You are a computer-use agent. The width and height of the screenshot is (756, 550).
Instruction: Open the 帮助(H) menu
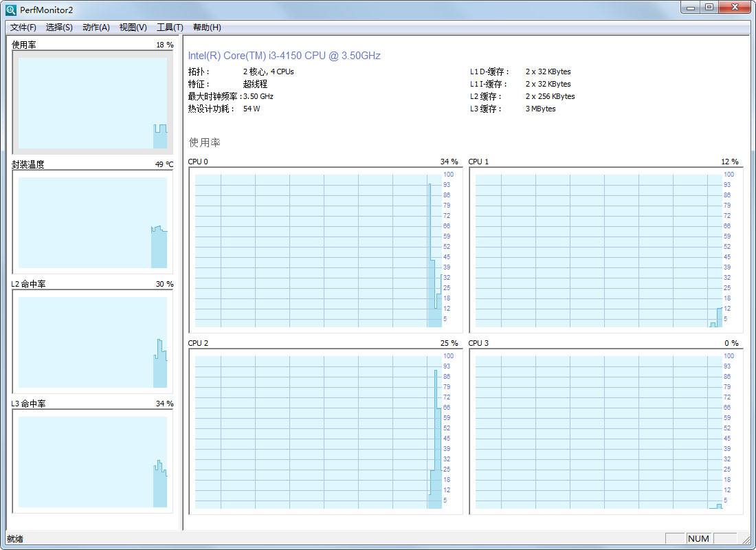pos(207,27)
